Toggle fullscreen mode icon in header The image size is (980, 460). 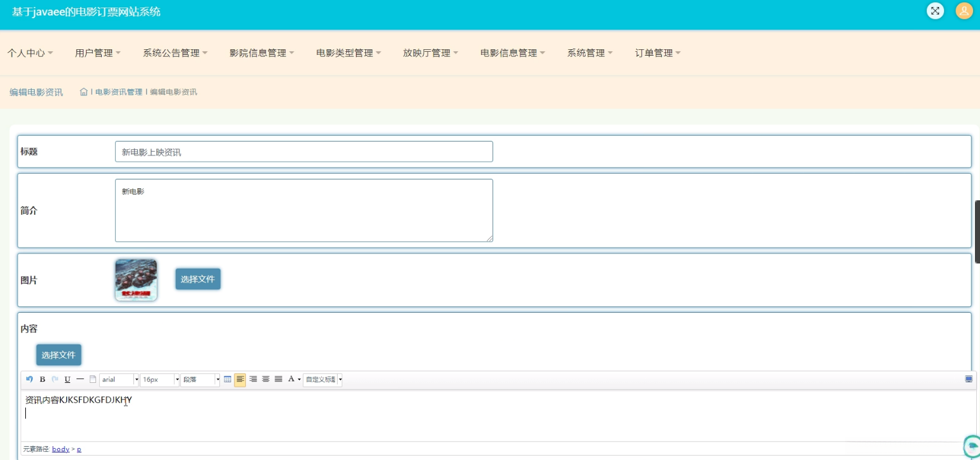tap(935, 11)
